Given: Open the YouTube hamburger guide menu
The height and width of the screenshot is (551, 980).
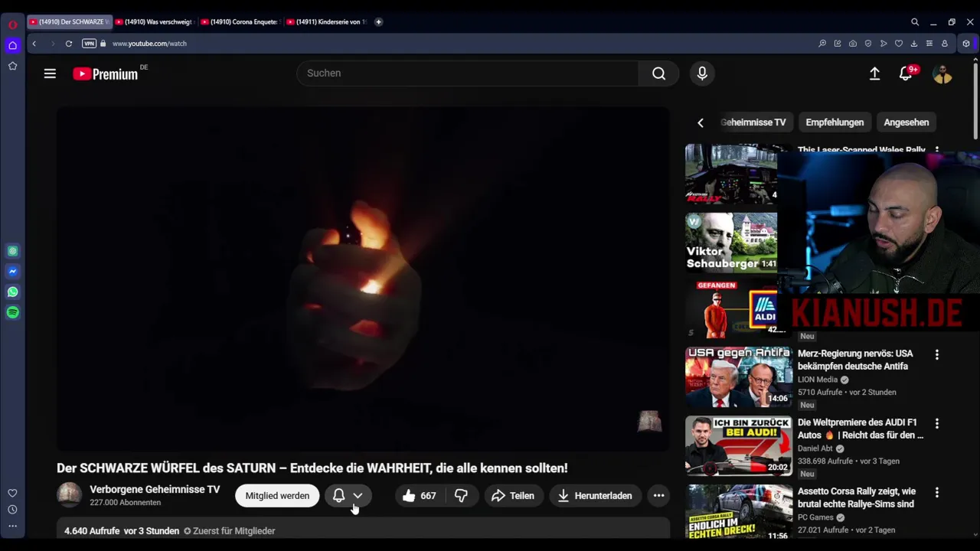Looking at the screenshot, I should [x=50, y=73].
